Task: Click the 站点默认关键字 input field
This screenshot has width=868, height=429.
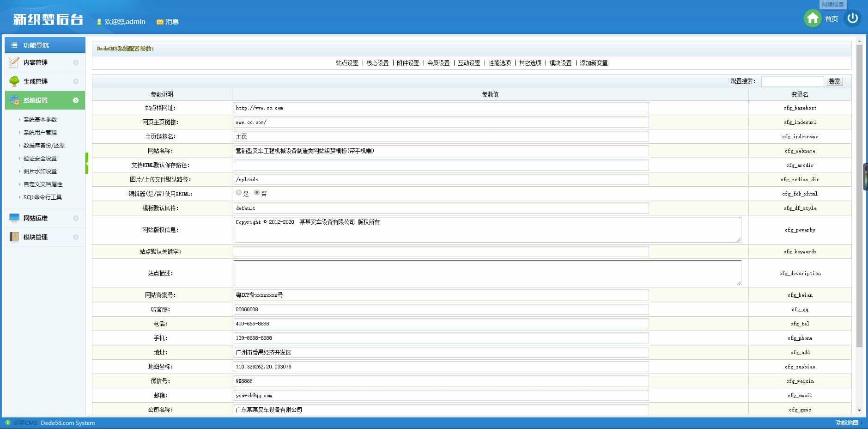Action: [441, 251]
